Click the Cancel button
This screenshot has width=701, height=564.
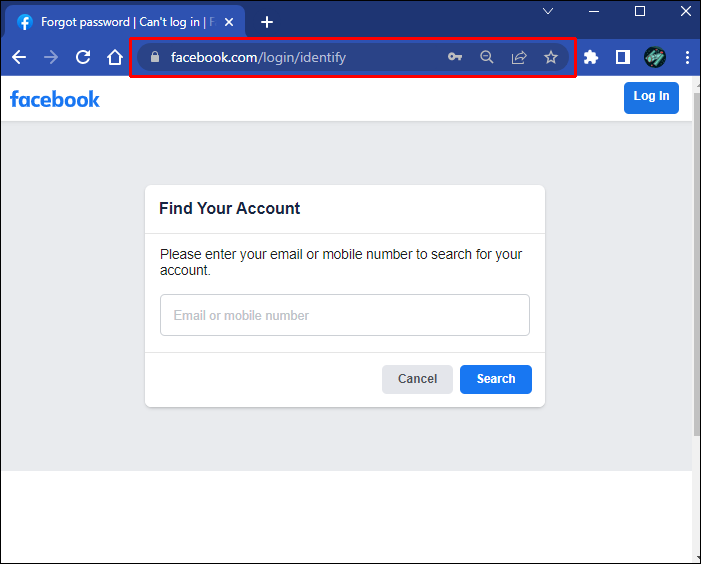click(417, 379)
